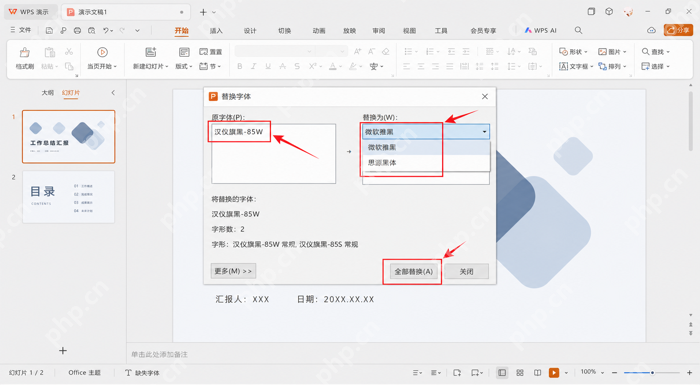
Task: Start slideshow from current slide (当页开始)
Action: [x=102, y=59]
